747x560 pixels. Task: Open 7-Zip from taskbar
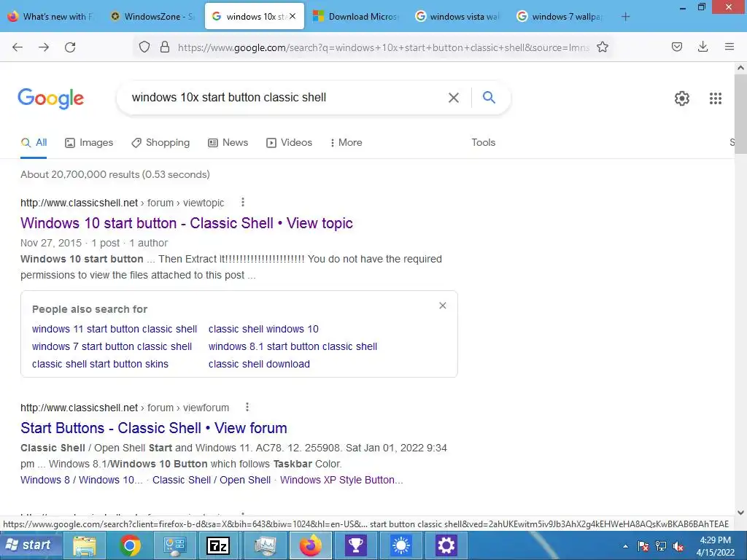tap(217, 545)
